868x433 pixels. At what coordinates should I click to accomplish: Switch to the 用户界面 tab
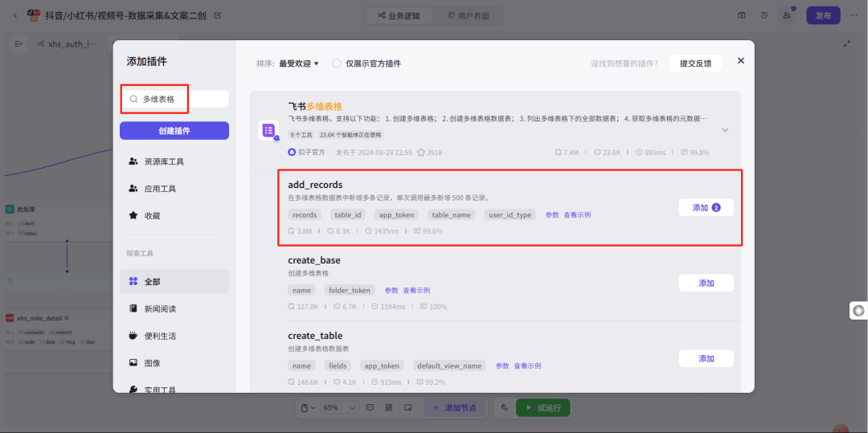point(469,15)
